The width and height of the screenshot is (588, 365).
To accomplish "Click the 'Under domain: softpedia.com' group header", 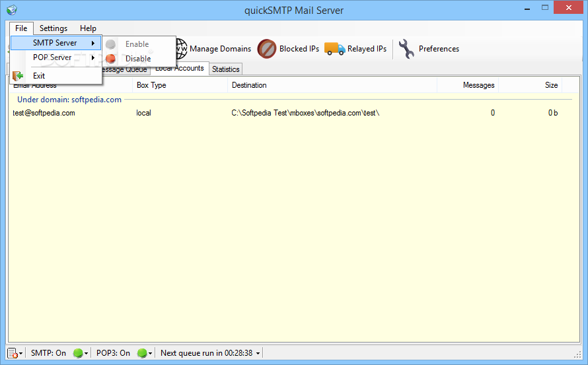I will (69, 100).
